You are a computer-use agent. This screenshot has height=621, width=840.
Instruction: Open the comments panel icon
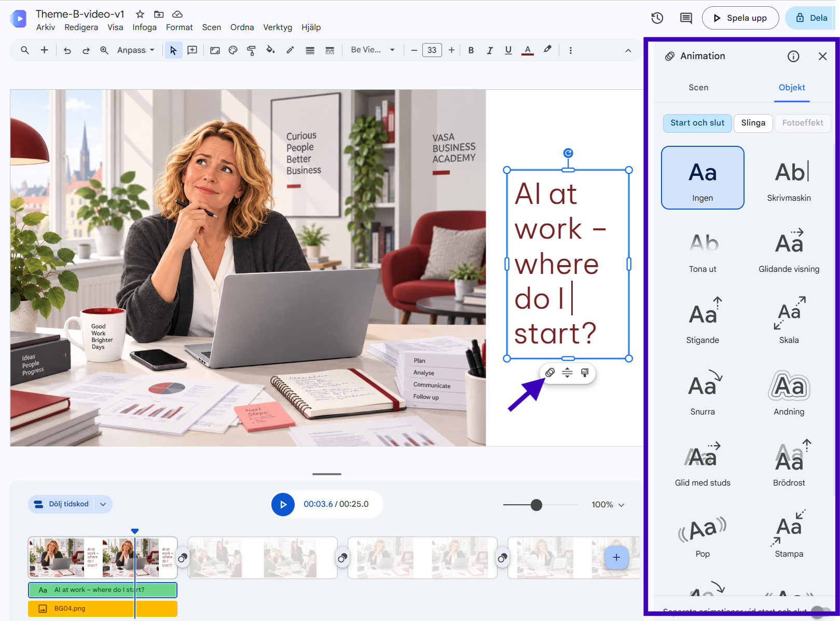tap(686, 18)
